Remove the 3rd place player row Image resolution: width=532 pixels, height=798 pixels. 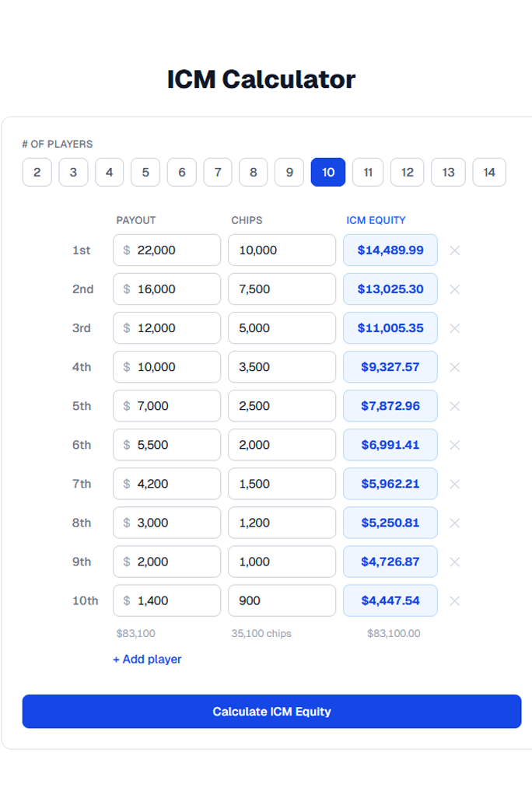point(455,328)
